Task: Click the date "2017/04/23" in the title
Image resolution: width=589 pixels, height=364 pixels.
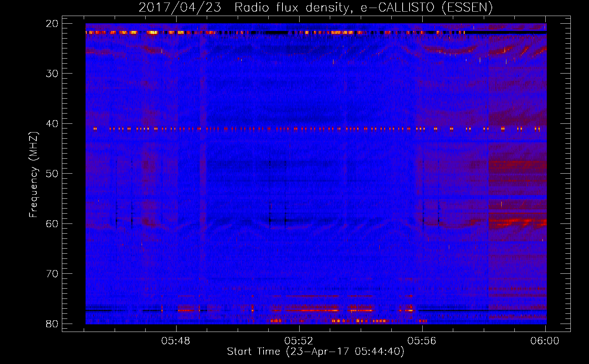Action: coord(180,7)
